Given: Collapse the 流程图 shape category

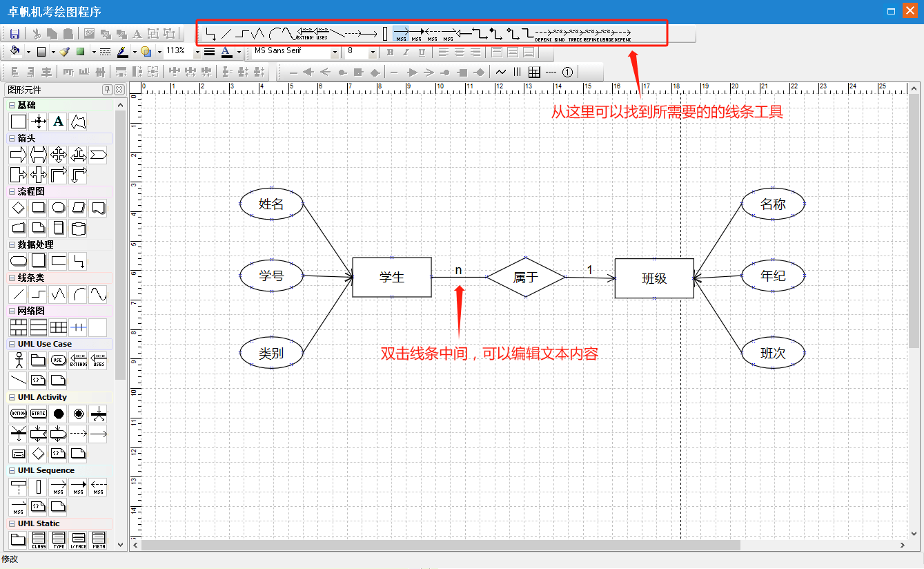Looking at the screenshot, I should [12, 191].
